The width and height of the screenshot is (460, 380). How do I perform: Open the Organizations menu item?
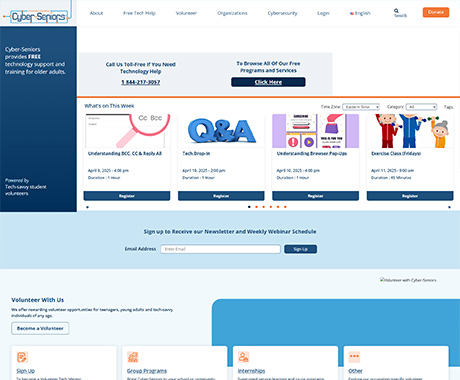(232, 13)
